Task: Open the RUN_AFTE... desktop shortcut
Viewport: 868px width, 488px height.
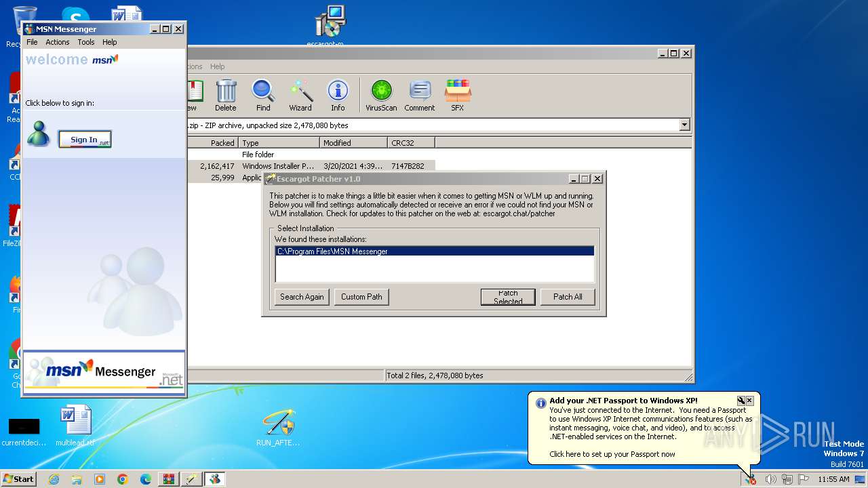Action: (x=278, y=428)
